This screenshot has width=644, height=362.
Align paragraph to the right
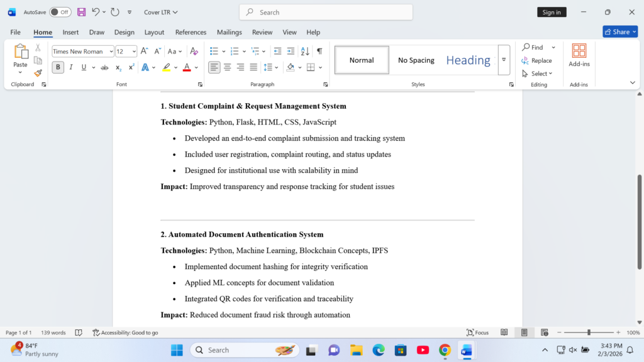click(240, 67)
